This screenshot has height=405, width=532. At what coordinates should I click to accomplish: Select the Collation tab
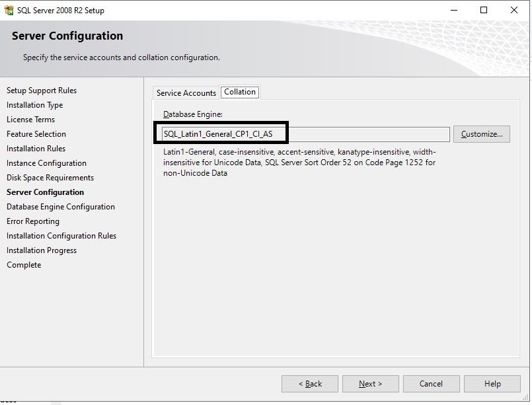[240, 92]
